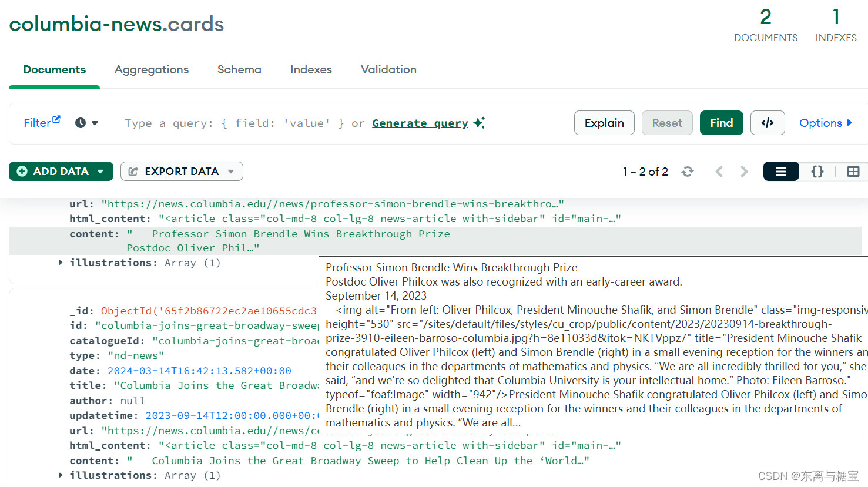Click the Find button
The height and width of the screenshot is (487, 868).
[x=722, y=123]
